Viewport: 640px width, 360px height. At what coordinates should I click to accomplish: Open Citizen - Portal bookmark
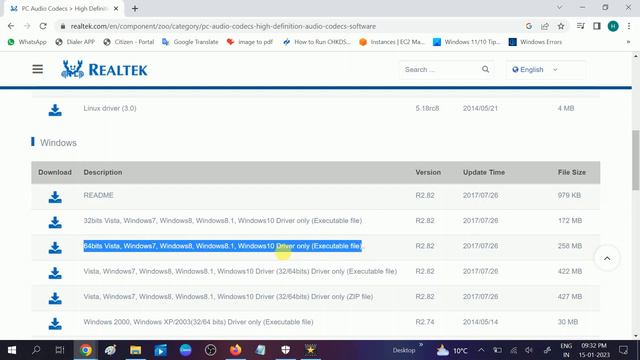pos(129,42)
